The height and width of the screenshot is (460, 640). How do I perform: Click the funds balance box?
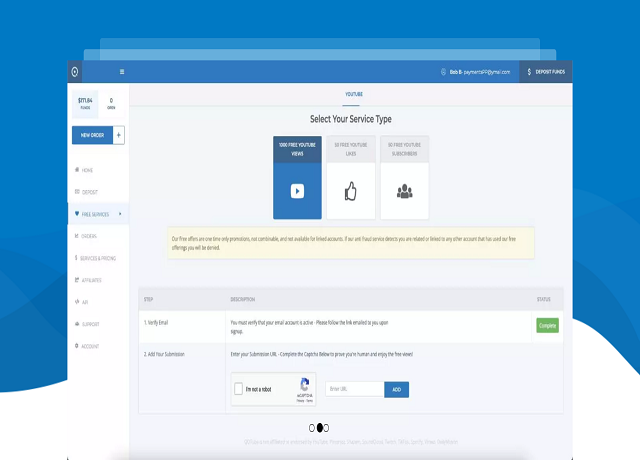click(85, 104)
